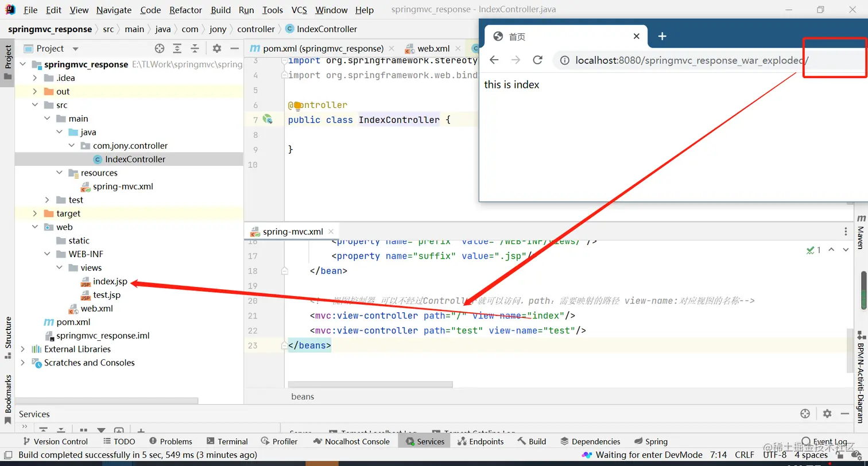Image resolution: width=868 pixels, height=466 pixels.
Task: Click Expand All icon in Project panel header
Action: [x=177, y=49]
